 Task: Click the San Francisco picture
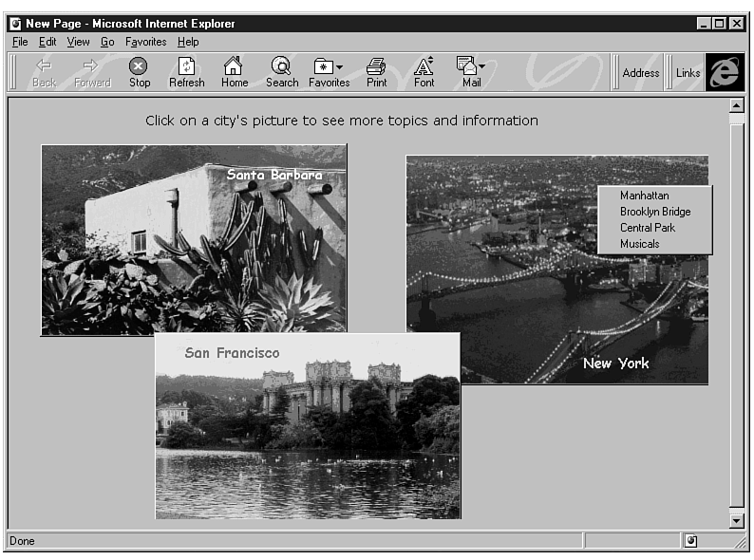[307, 437]
